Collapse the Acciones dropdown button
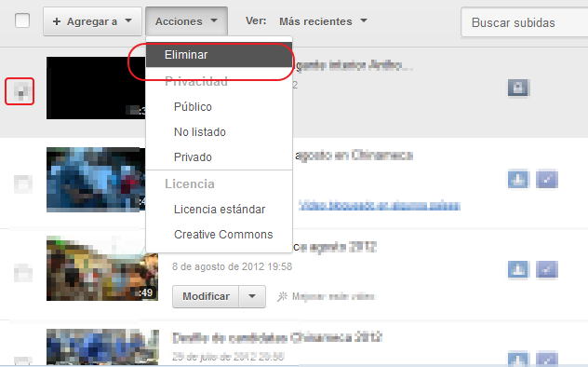588x367 pixels. click(x=186, y=21)
